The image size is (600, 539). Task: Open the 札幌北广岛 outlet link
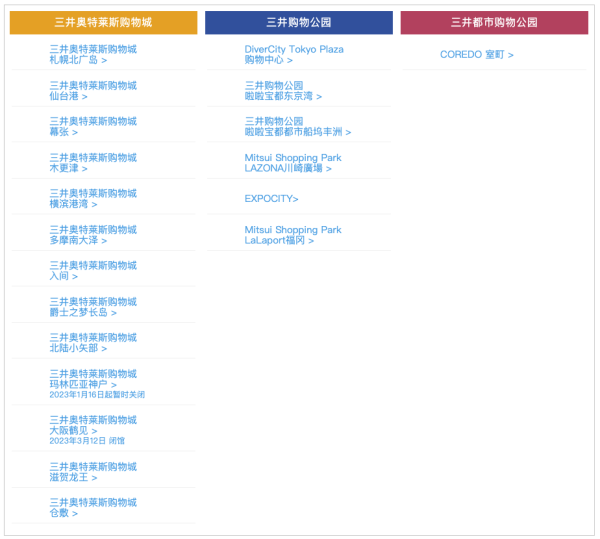pyautogui.click(x=93, y=54)
